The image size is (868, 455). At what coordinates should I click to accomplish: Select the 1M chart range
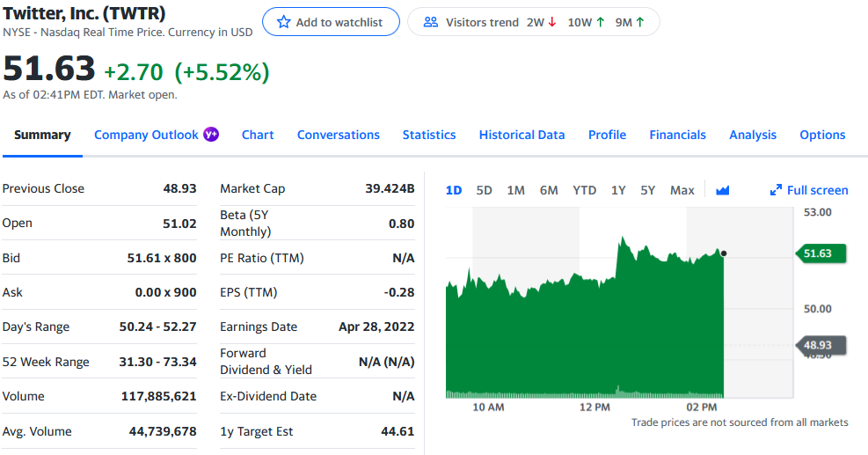[516, 190]
